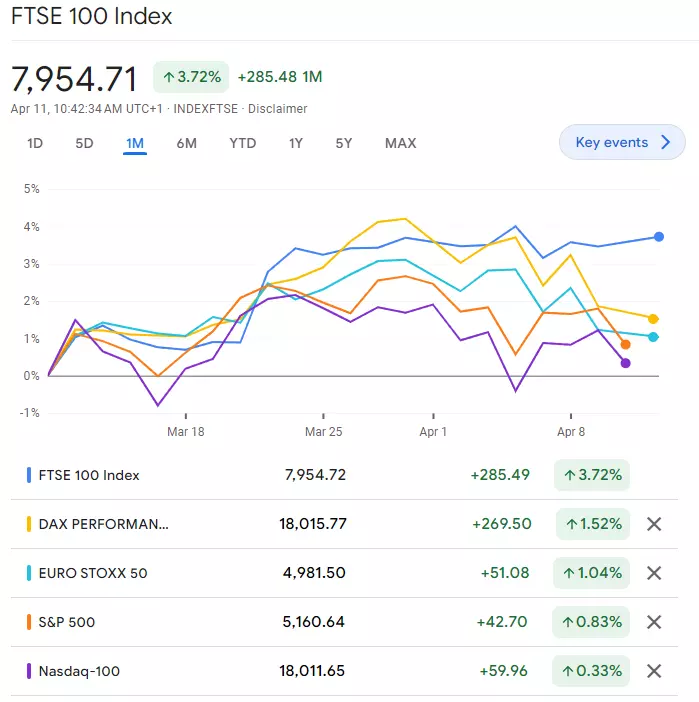Click the yellow color marker beside DAX PERFORMAN...
This screenshot has width=699, height=702.
(x=29, y=524)
